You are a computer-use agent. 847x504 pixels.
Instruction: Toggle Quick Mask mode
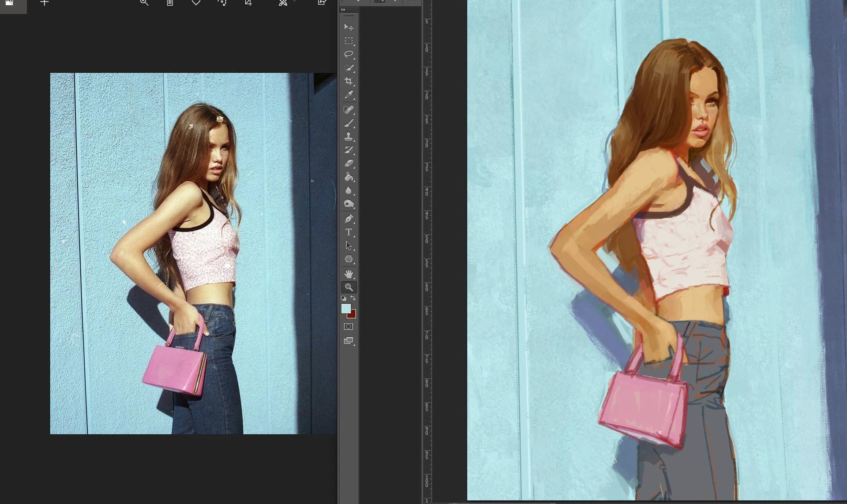(x=348, y=327)
